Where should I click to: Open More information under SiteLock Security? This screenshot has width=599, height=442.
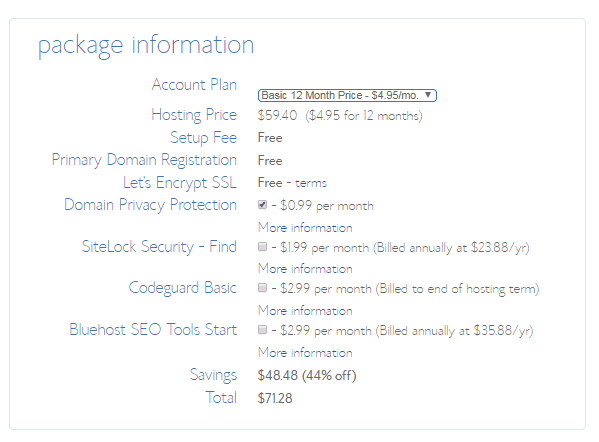pyautogui.click(x=305, y=269)
